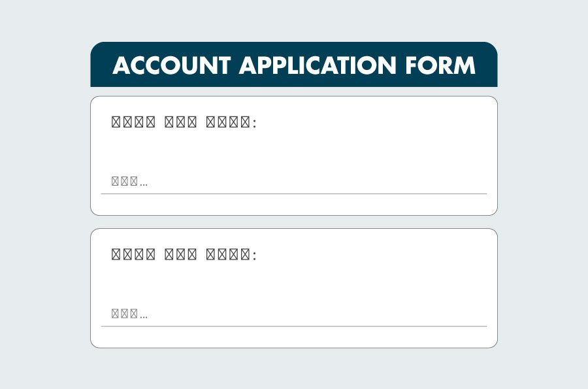The width and height of the screenshot is (588, 389).
Task: Click the underline of the bottom input field
Action: [x=294, y=326]
